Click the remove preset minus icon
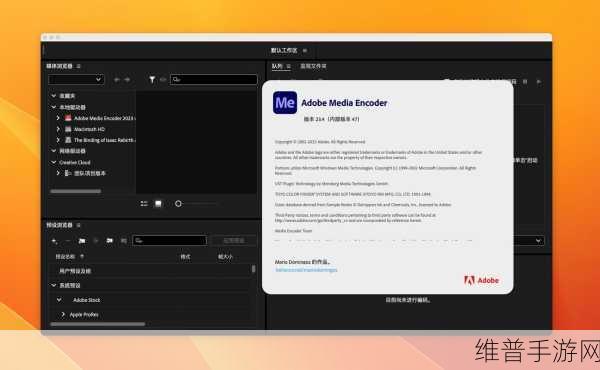The height and width of the screenshot is (370, 600). [x=68, y=241]
